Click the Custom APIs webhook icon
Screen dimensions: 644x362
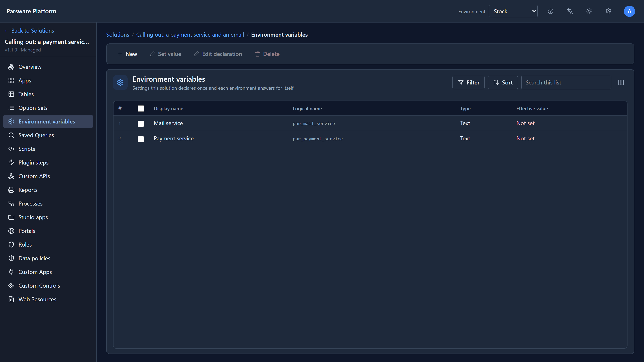pos(11,176)
